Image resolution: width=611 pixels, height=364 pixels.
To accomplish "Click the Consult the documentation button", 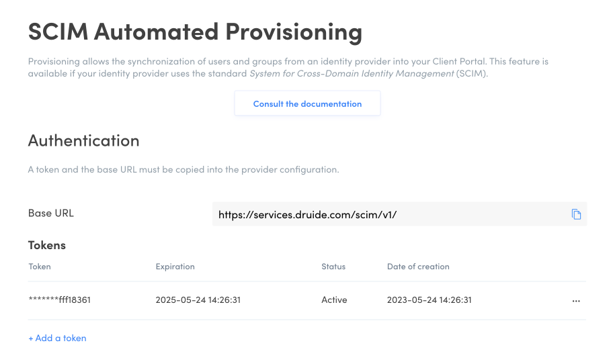I will (x=307, y=104).
